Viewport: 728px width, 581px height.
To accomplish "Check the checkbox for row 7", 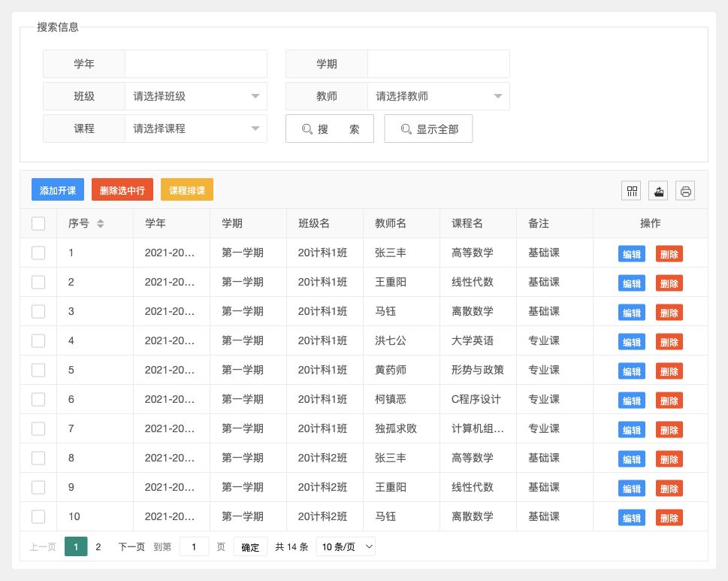I will [38, 428].
